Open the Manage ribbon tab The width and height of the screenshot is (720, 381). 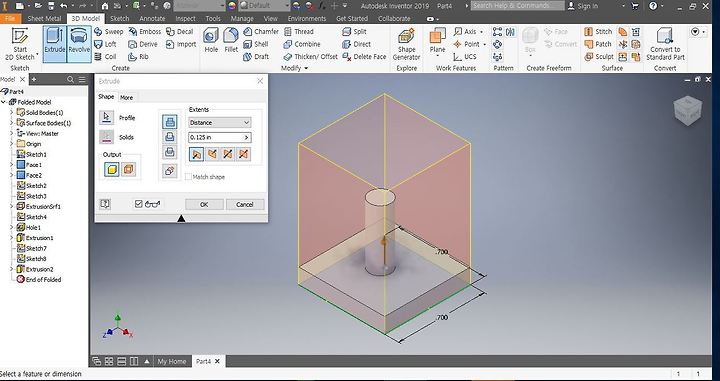click(242, 18)
